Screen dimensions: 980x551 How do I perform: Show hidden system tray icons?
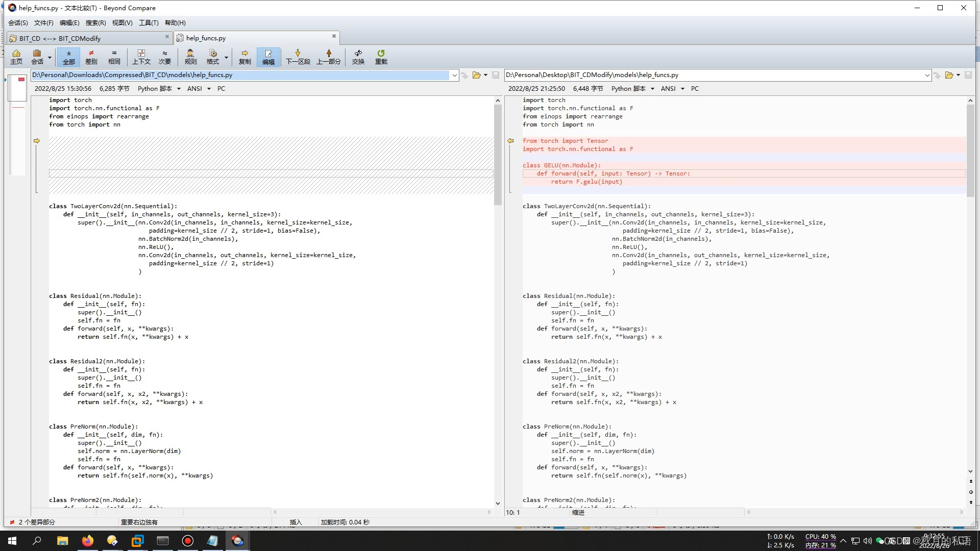(843, 541)
